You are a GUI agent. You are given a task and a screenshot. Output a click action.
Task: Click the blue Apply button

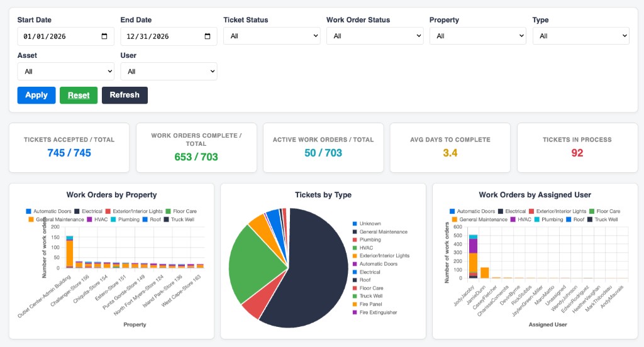(x=36, y=96)
